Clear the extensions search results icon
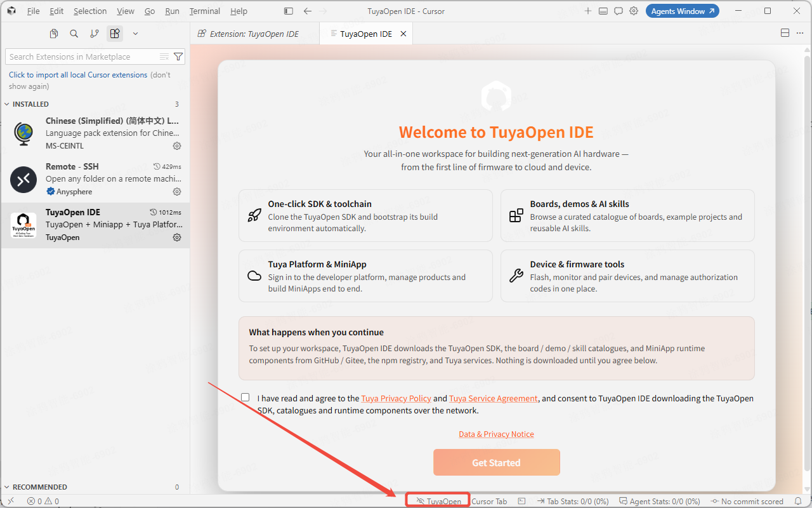 tap(164, 57)
